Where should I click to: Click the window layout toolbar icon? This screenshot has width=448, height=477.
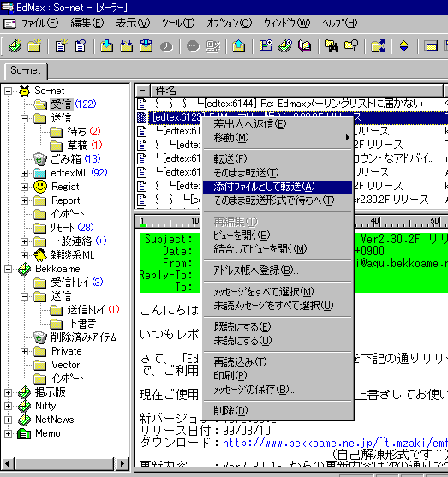[431, 46]
